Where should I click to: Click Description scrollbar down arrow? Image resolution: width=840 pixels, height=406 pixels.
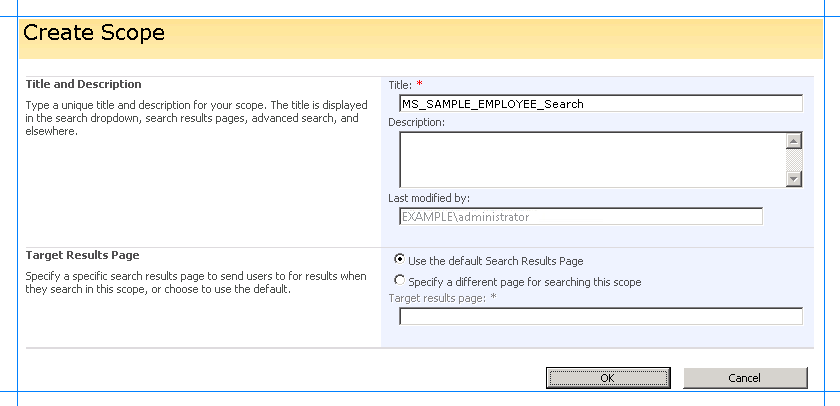[x=794, y=178]
